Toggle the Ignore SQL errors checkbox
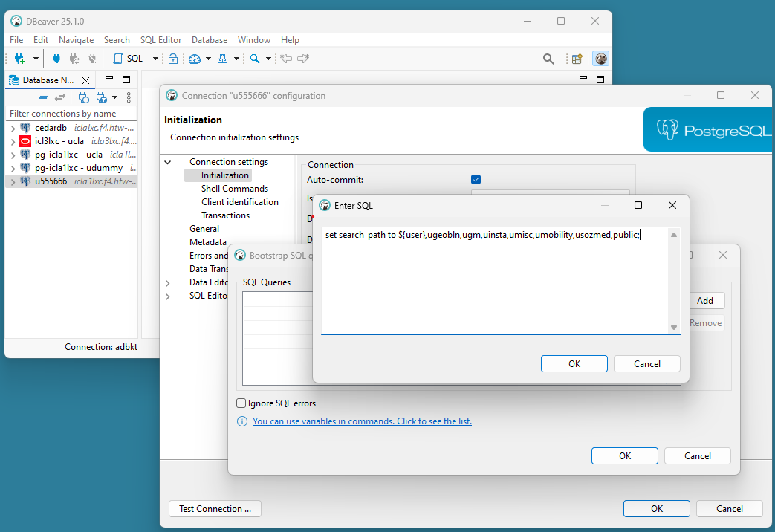This screenshot has height=532, width=775. point(241,403)
